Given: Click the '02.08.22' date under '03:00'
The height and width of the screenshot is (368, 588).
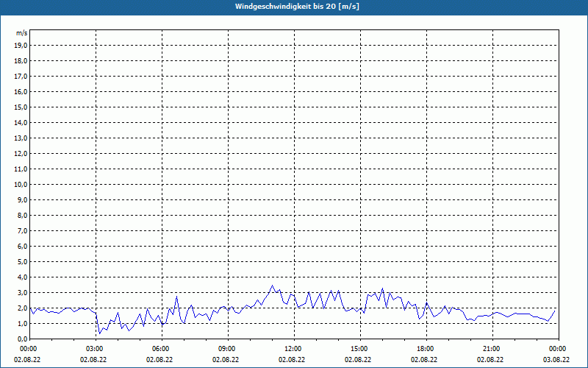Looking at the screenshot, I should point(93,359).
